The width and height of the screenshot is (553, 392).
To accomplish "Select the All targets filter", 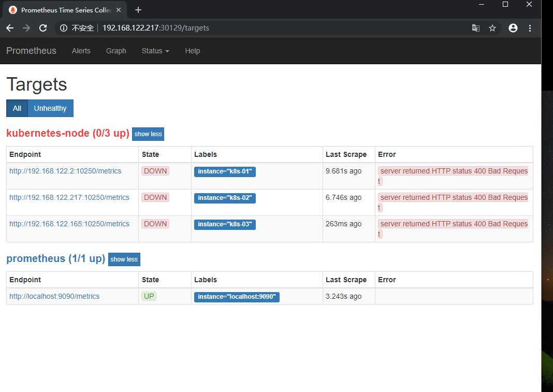I will [x=17, y=108].
